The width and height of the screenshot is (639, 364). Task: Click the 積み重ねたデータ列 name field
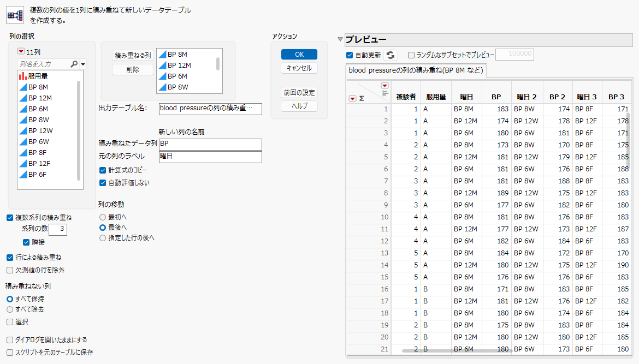coord(210,144)
